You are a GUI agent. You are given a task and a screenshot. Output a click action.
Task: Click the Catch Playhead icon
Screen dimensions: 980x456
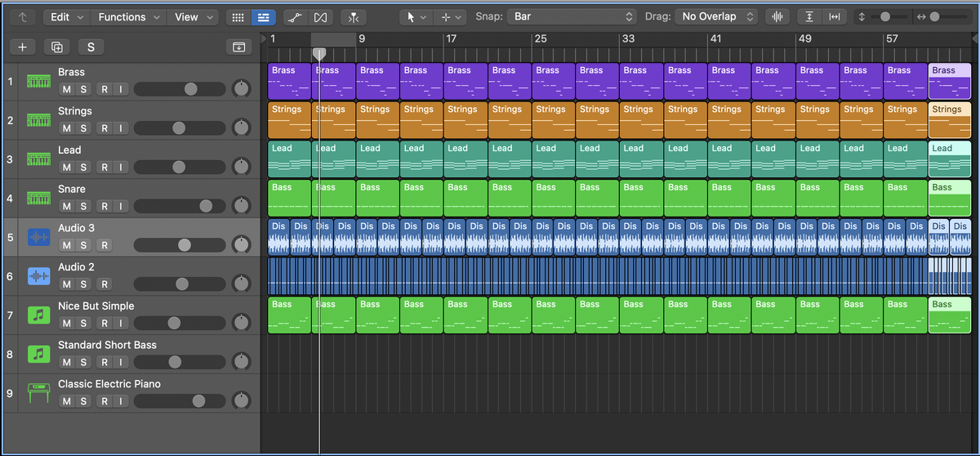click(x=354, y=17)
